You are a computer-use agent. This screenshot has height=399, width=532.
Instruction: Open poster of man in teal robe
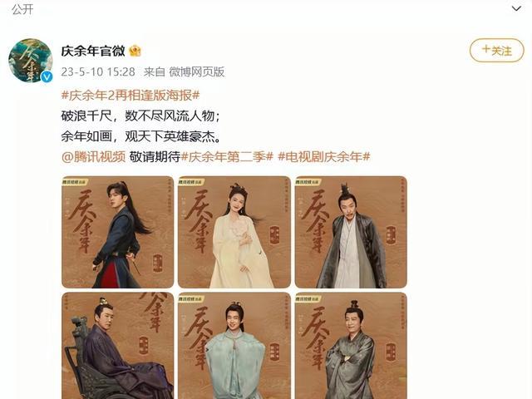tap(234, 346)
